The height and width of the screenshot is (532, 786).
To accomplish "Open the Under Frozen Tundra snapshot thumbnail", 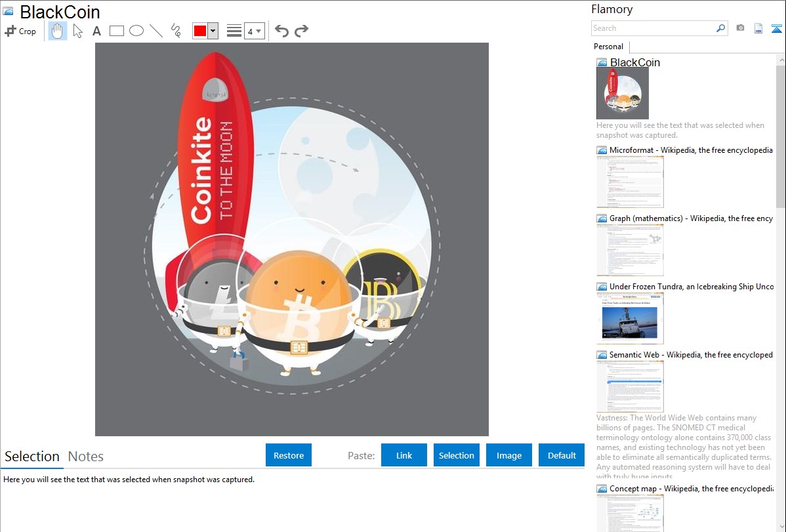I will (630, 318).
